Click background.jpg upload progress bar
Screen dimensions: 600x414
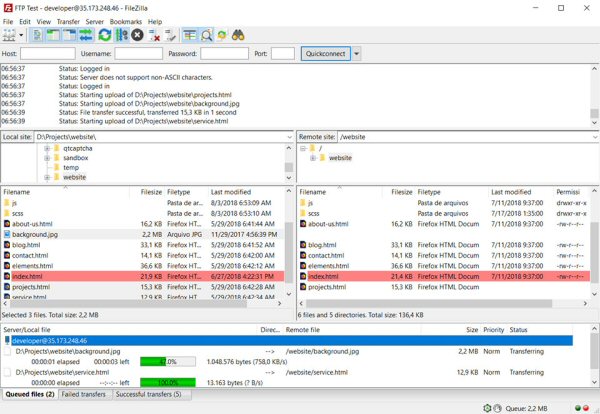pyautogui.click(x=168, y=362)
